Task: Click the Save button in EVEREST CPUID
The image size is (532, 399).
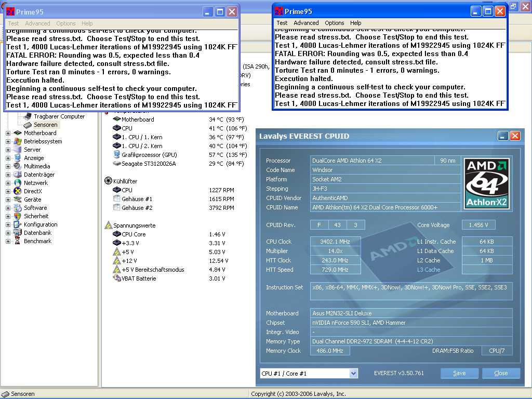Action: point(459,373)
